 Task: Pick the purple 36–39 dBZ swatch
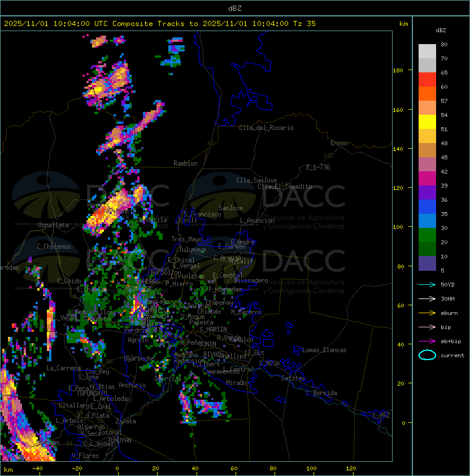click(x=427, y=192)
